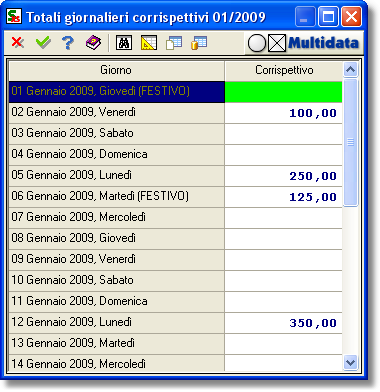Select row 01 Gennaio 2009, Giovedì (FESTIVO)
Viewport: 380px width, 392px height.
[117, 92]
